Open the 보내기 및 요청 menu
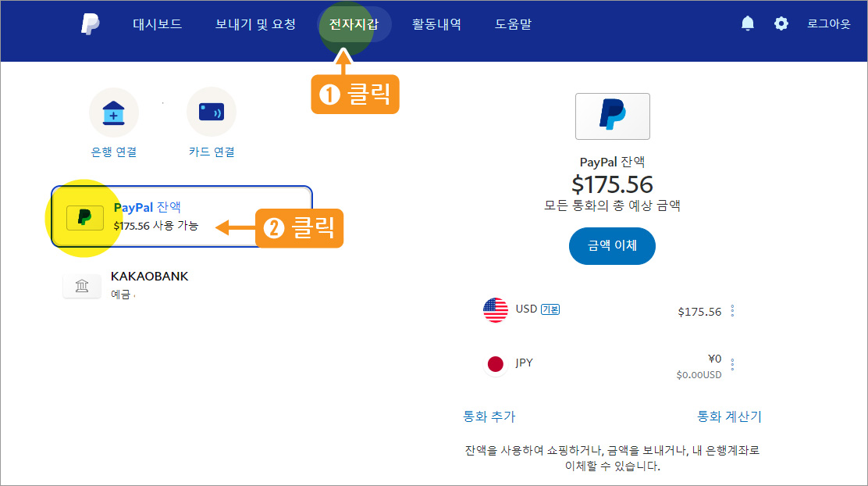868x486 pixels. (255, 24)
